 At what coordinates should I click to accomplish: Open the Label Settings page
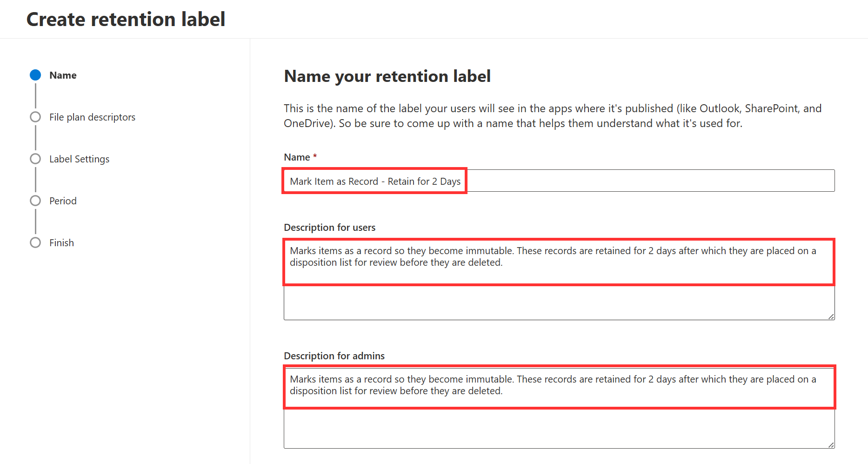pyautogui.click(x=79, y=159)
